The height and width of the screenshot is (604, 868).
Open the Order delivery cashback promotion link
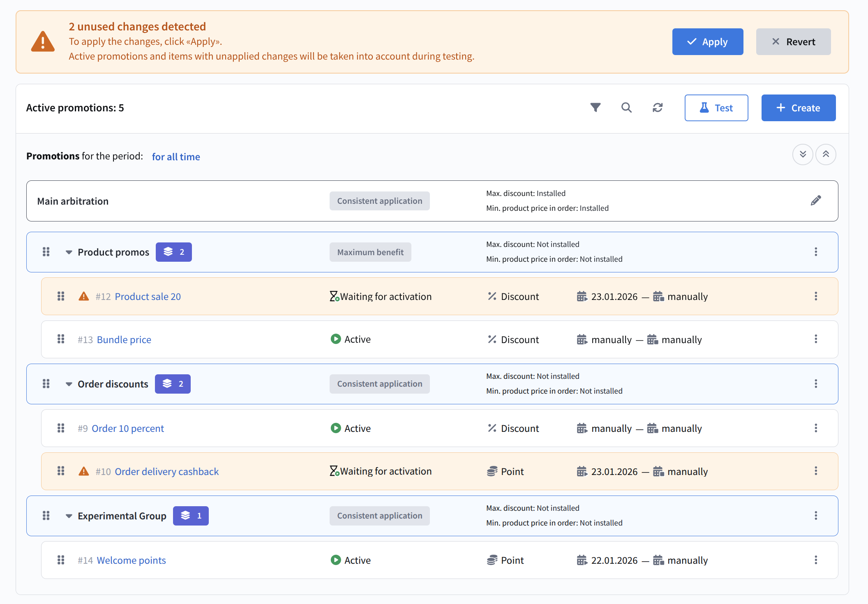pyautogui.click(x=166, y=471)
